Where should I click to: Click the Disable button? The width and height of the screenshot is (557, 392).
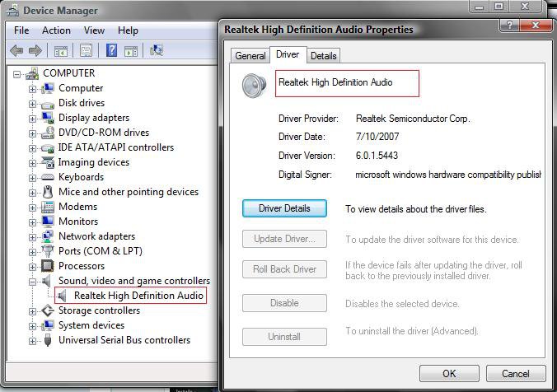[x=284, y=303]
